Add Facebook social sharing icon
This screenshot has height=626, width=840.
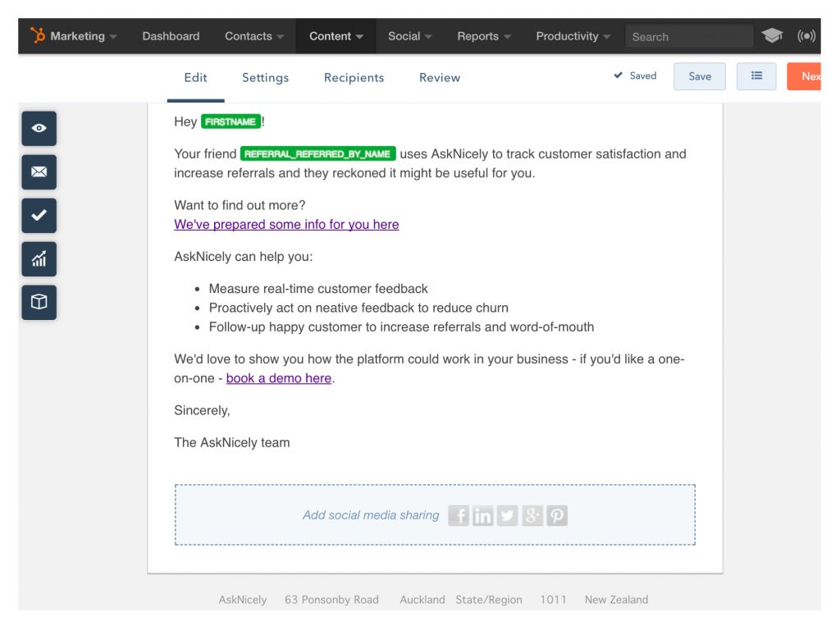click(459, 515)
